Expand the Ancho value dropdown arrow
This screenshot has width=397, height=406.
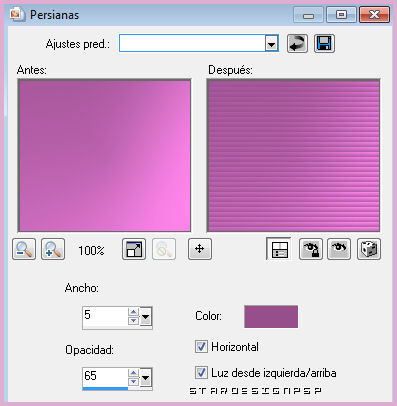point(145,316)
